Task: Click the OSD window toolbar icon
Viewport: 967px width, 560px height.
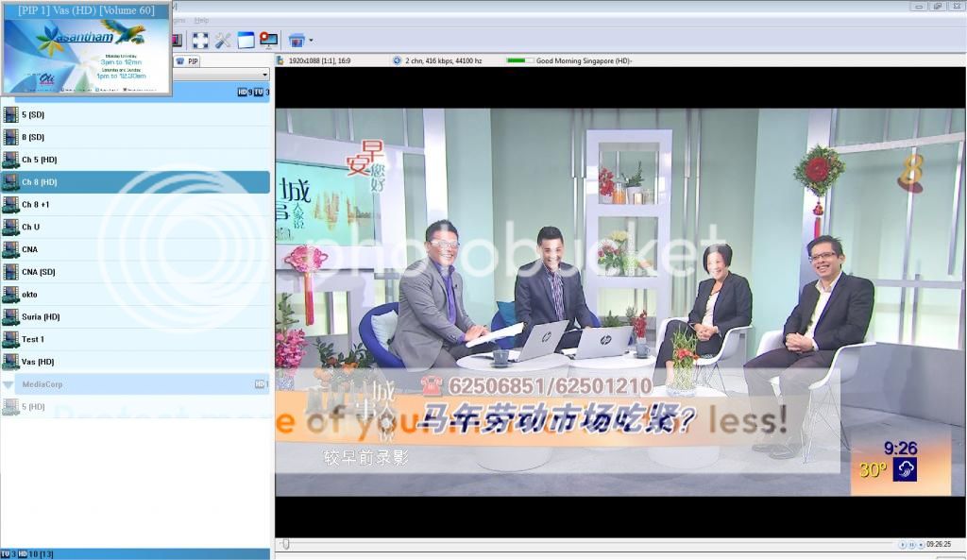Action: tap(246, 40)
